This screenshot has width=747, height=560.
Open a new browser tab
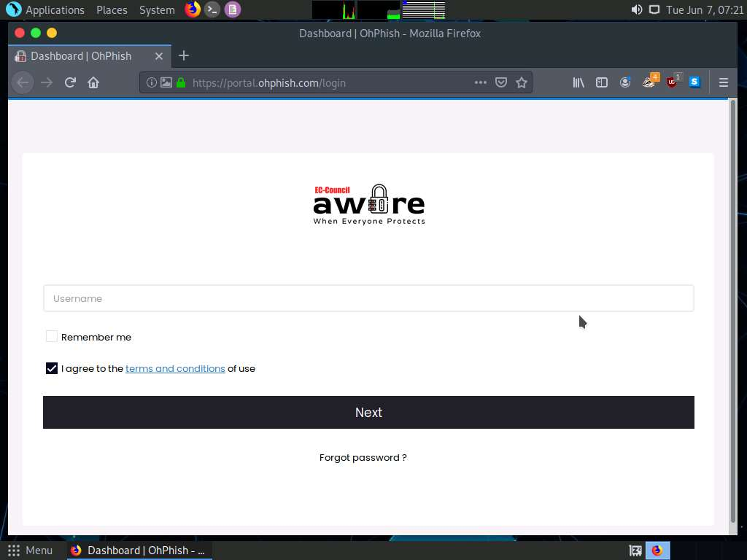coord(184,55)
